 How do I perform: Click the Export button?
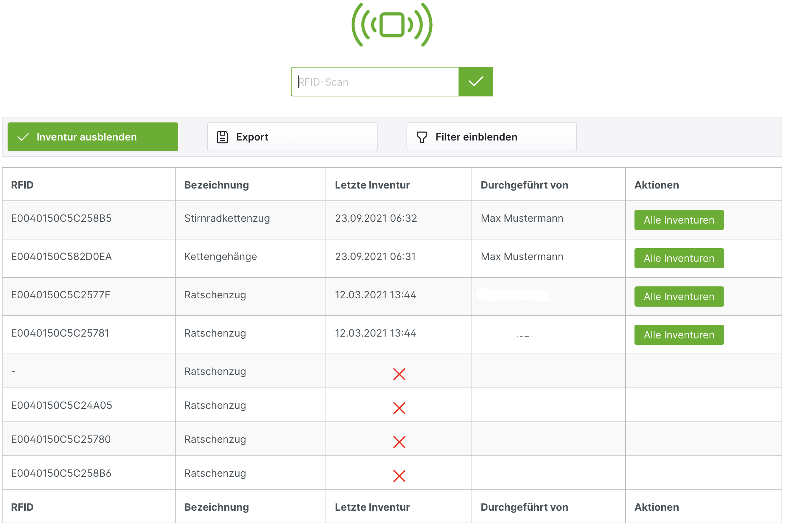[292, 137]
